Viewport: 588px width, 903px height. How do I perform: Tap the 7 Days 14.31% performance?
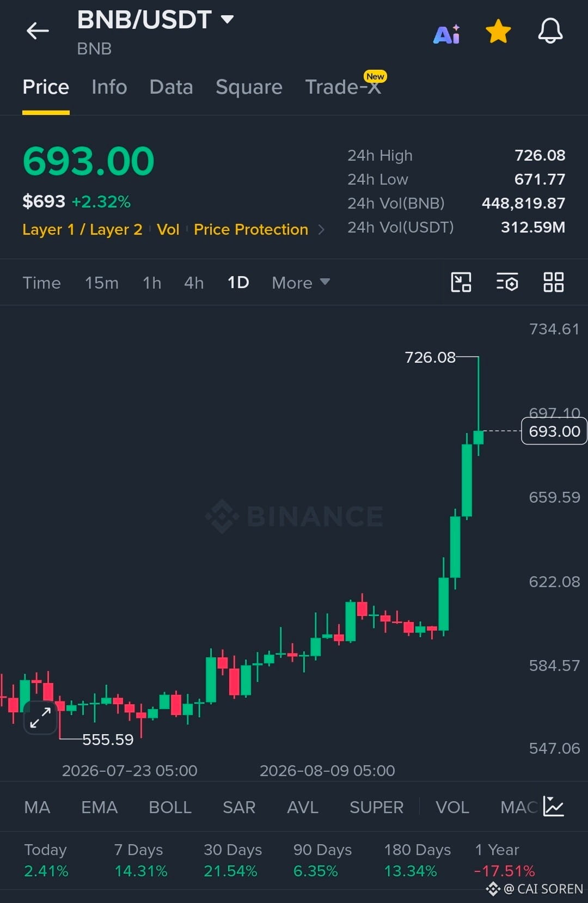(140, 861)
